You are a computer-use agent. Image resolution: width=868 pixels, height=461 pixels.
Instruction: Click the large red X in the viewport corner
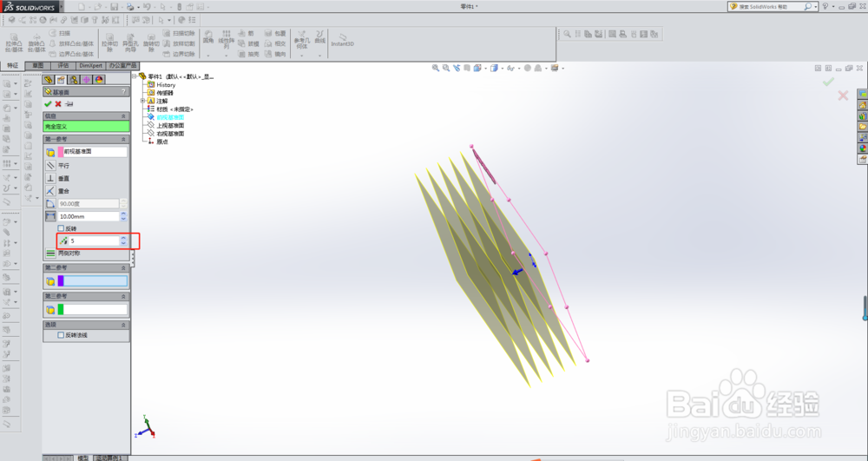[843, 95]
